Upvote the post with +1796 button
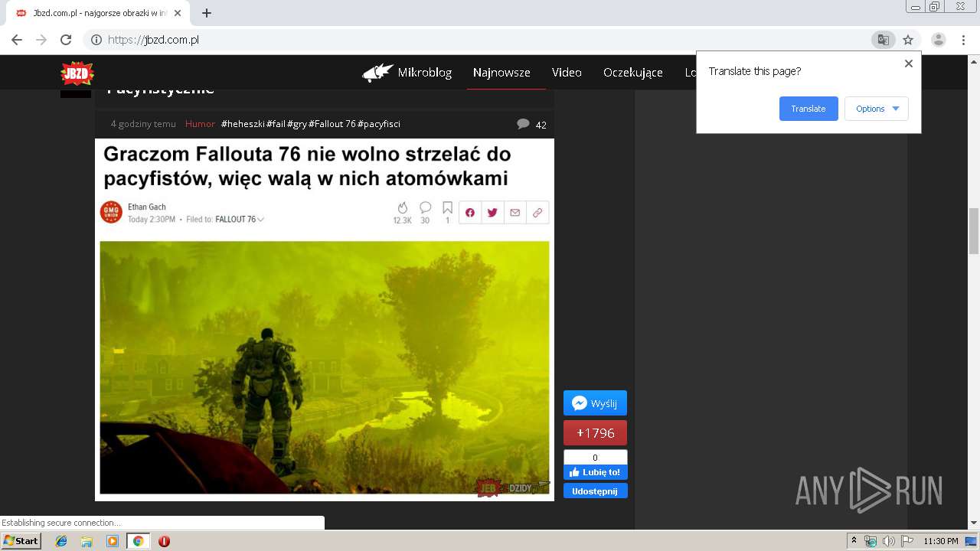This screenshot has width=980, height=551. coord(595,433)
